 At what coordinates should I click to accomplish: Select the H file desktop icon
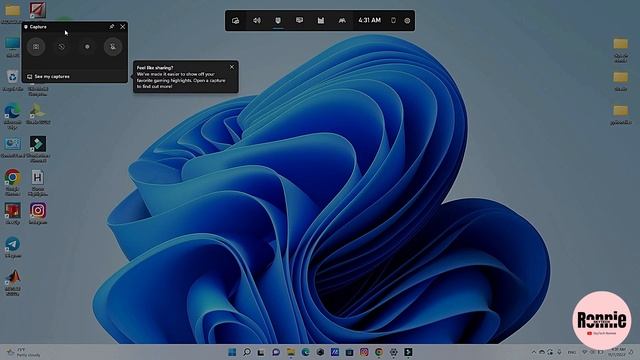pos(38,182)
